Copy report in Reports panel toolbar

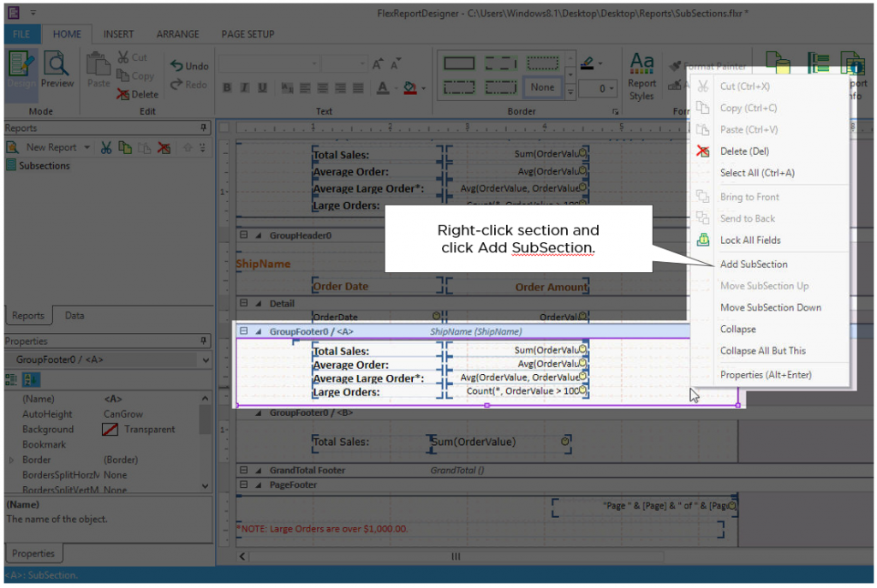click(125, 147)
